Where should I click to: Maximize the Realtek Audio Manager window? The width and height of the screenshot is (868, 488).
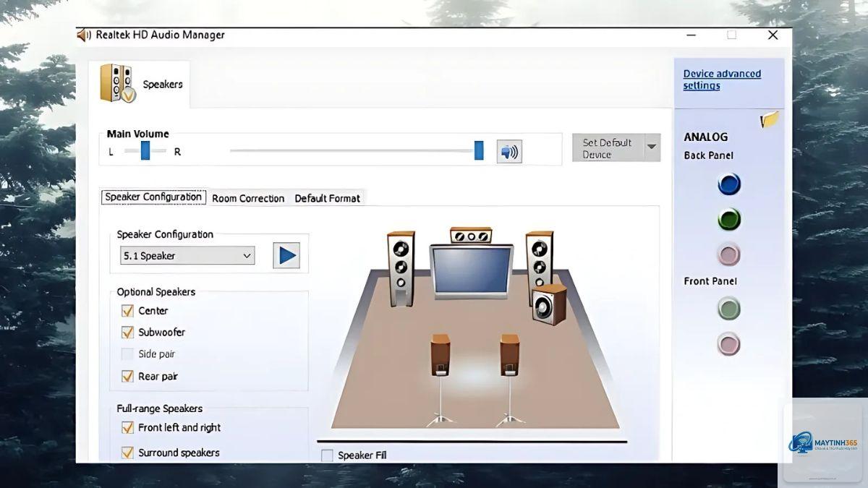731,35
